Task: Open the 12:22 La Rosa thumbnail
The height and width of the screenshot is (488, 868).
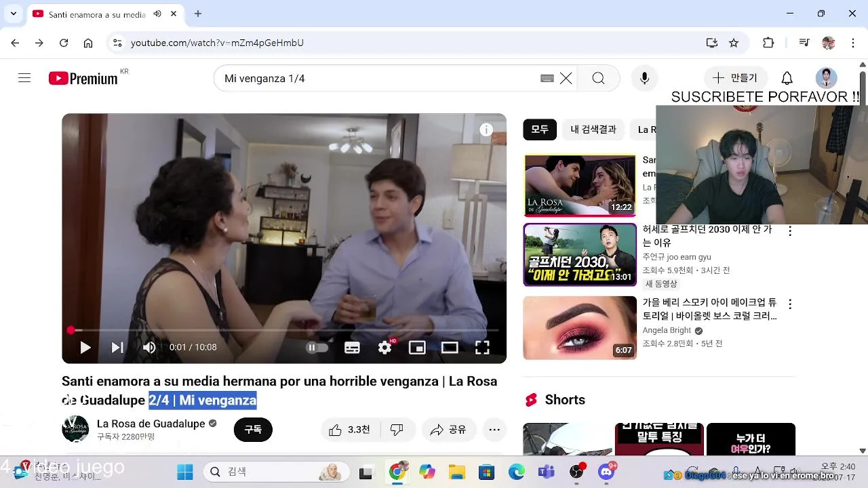Action: [x=580, y=185]
